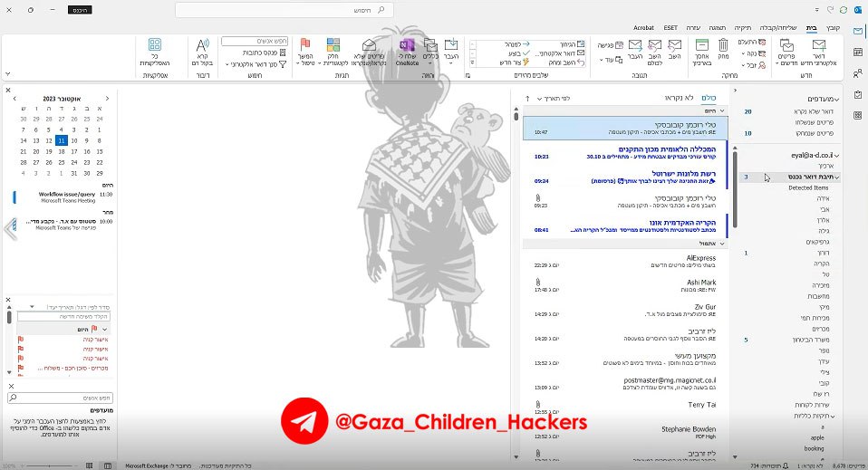Click the Read Aloud (קרא בקול רם) icon
Screen dimensions: 868x470
(203, 46)
